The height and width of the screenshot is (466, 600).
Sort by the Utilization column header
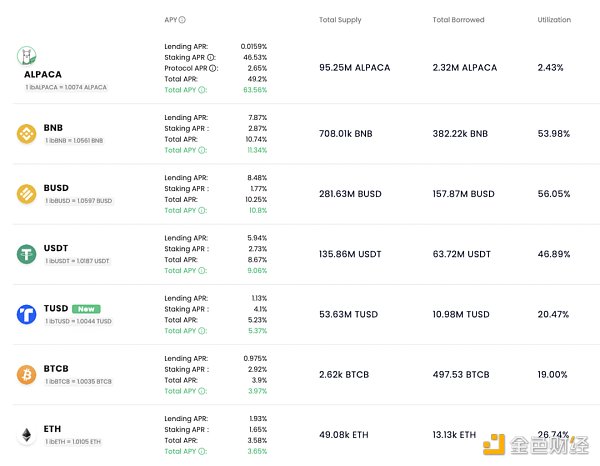(554, 20)
